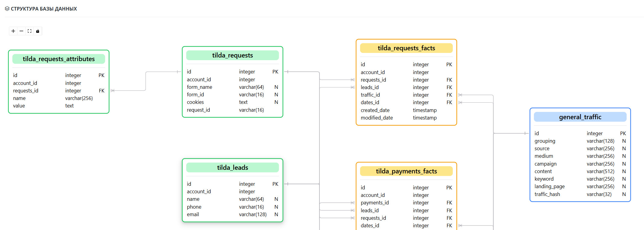Click the layers icon beside the heading
The width and height of the screenshot is (644, 230).
click(7, 9)
